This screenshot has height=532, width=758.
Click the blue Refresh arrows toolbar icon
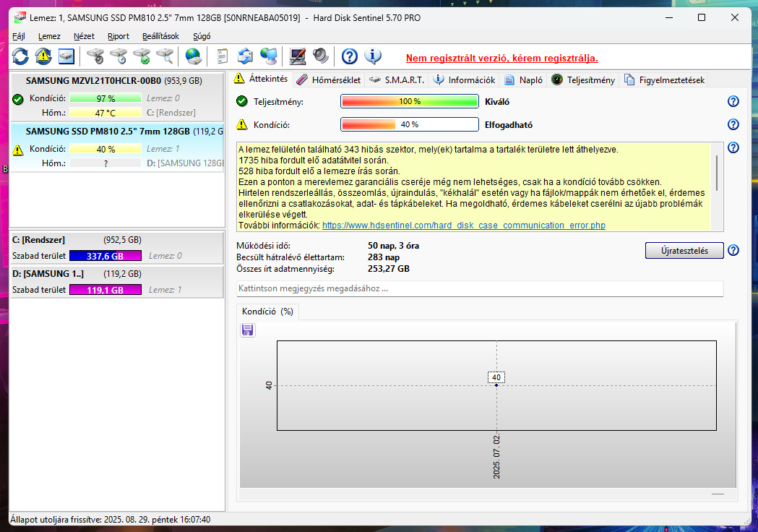point(20,56)
